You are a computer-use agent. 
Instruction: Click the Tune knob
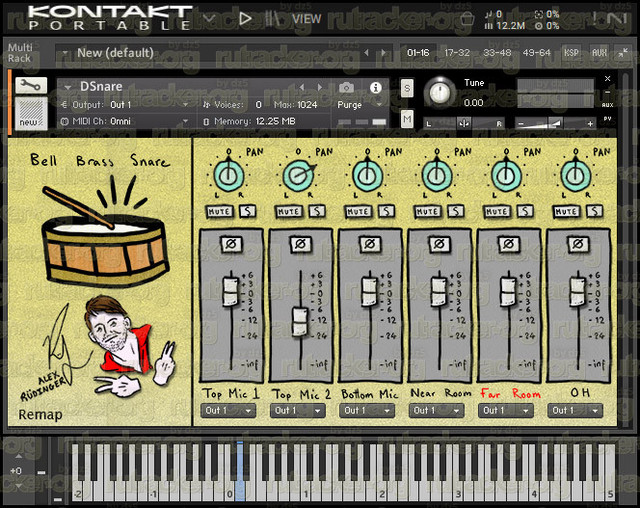pyautogui.click(x=440, y=93)
